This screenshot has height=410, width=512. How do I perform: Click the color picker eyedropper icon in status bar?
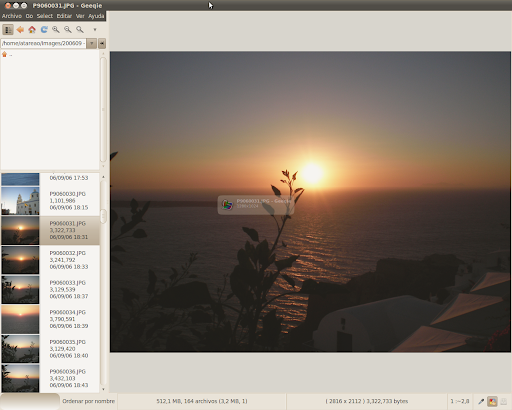coord(481,402)
